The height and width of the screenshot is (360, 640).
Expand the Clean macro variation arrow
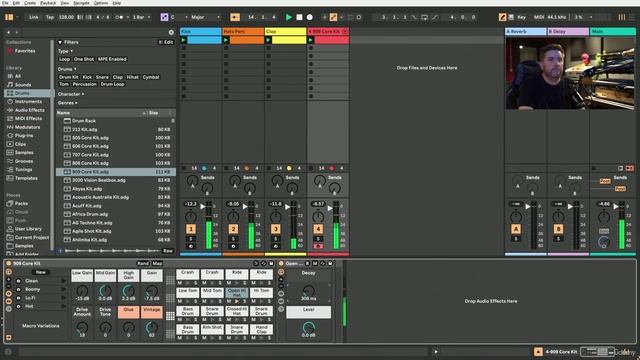tap(63, 281)
